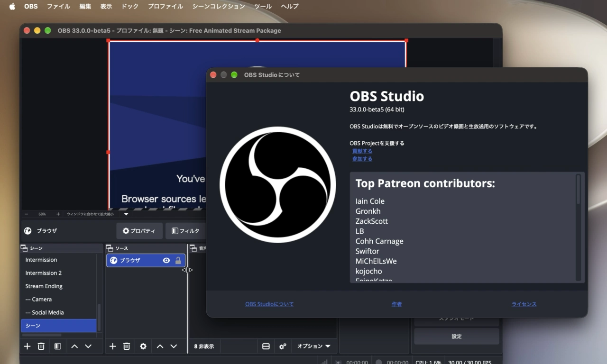Zoom in the preview with plus icon
The image size is (607, 364).
(x=58, y=214)
